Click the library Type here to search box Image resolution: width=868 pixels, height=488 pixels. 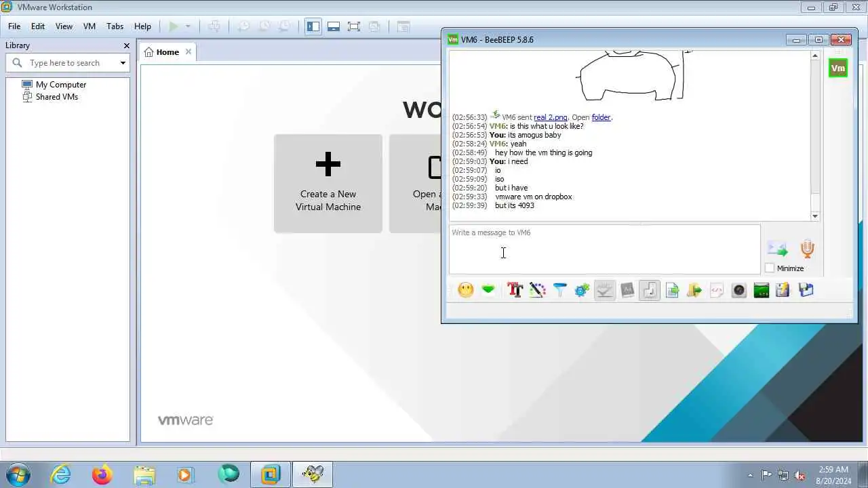click(68, 62)
